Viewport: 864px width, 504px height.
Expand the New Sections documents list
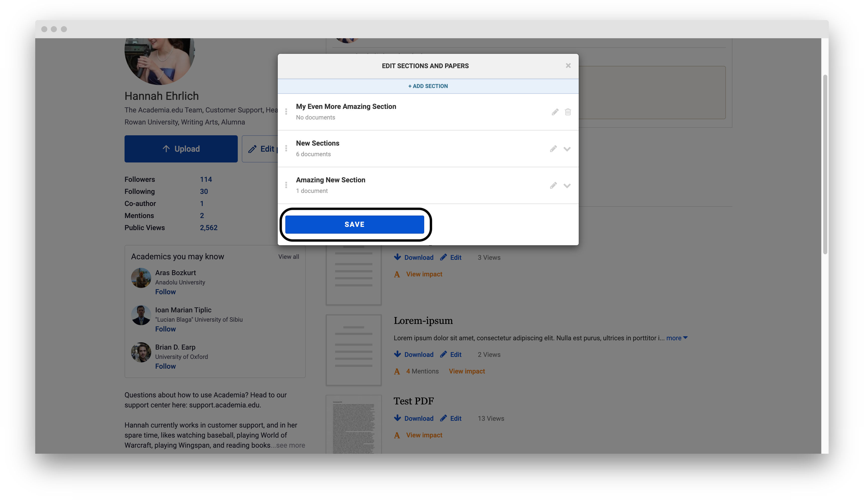567,149
